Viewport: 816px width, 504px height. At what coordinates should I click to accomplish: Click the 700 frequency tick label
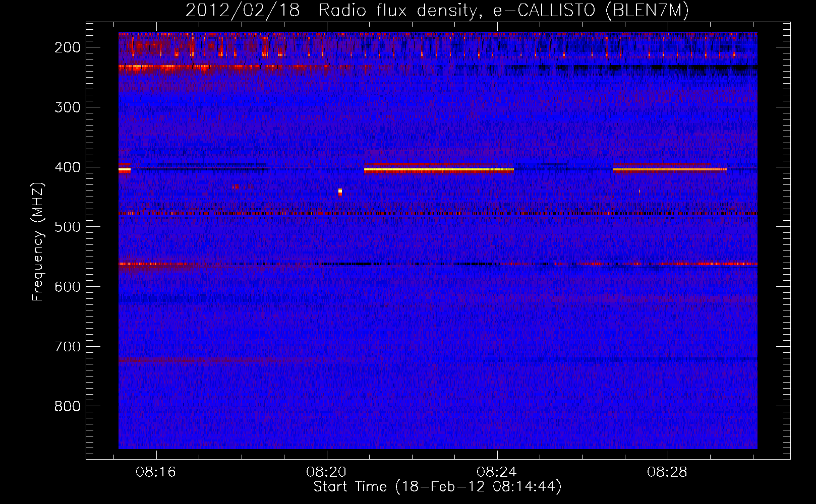[x=68, y=347]
